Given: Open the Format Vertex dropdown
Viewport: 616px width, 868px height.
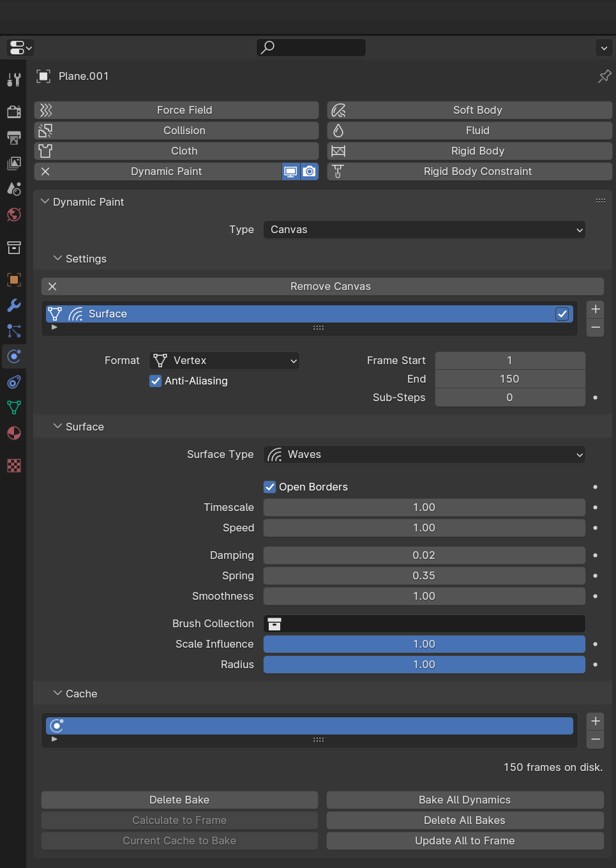Looking at the screenshot, I should 225,361.
